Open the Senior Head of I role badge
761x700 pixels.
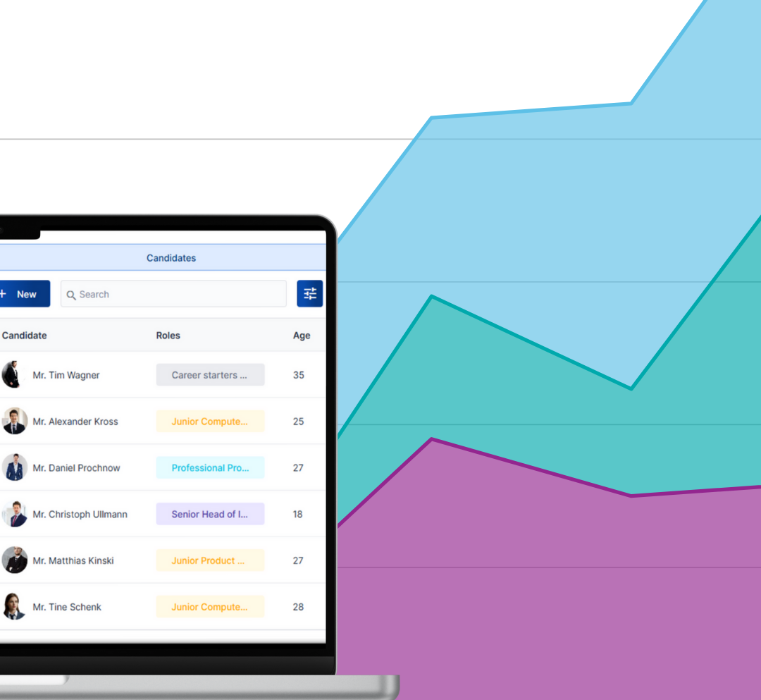(x=210, y=514)
